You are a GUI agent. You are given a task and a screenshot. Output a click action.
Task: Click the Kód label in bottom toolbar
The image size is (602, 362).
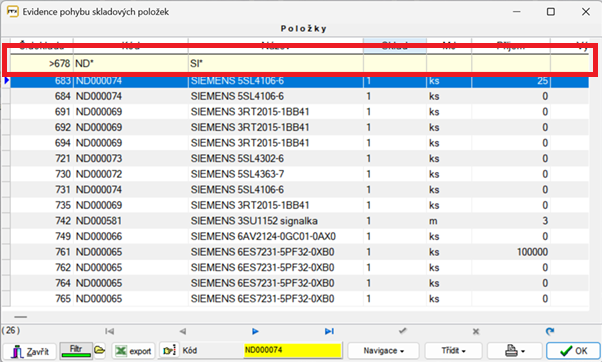(190, 350)
